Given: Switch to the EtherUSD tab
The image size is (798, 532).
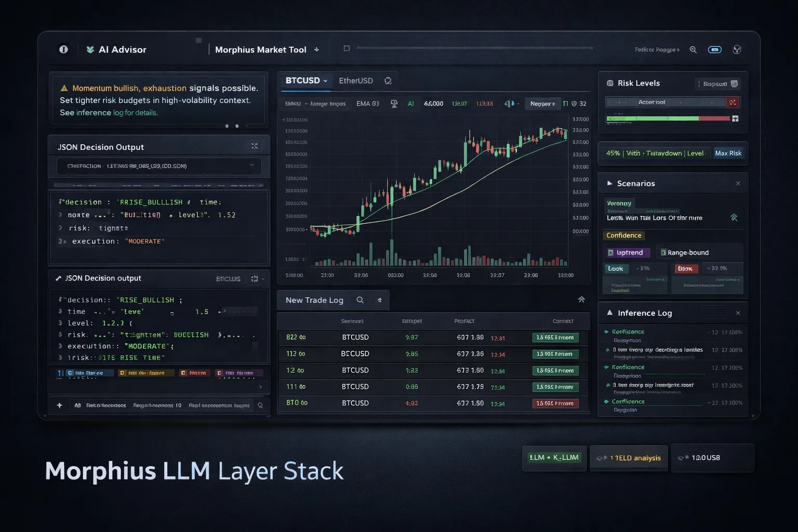Looking at the screenshot, I should pos(356,81).
